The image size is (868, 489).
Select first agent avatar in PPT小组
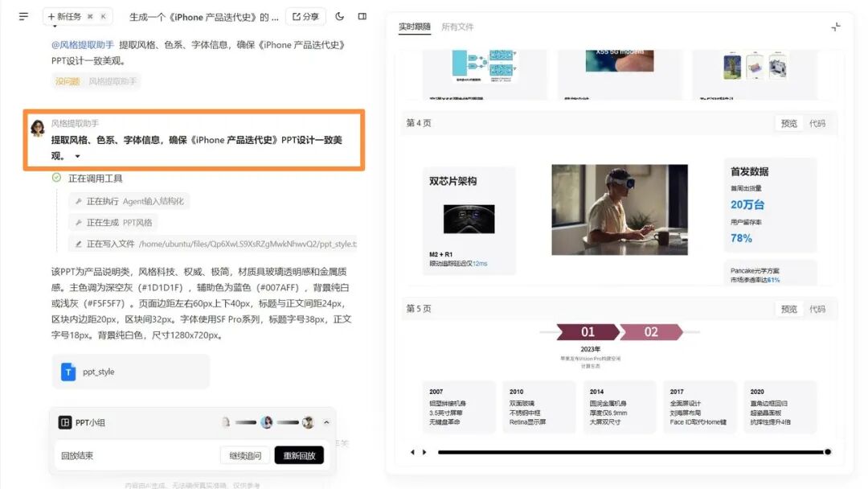[x=226, y=422]
